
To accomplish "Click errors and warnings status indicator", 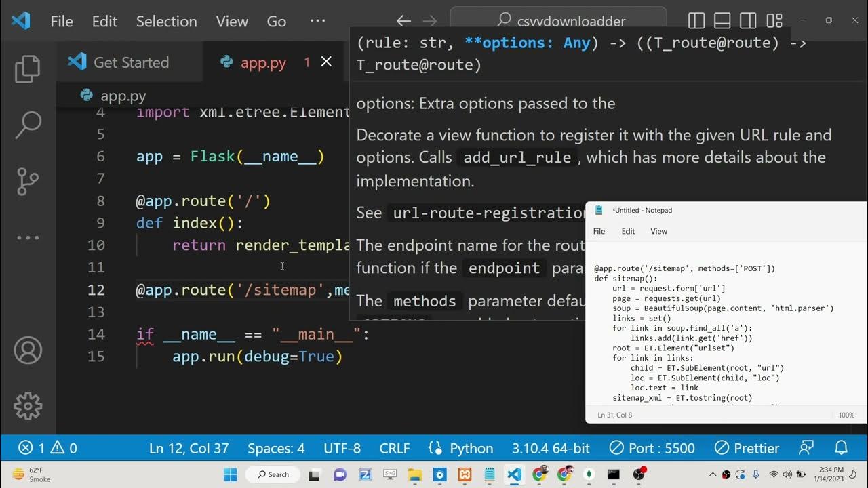I will (x=47, y=448).
